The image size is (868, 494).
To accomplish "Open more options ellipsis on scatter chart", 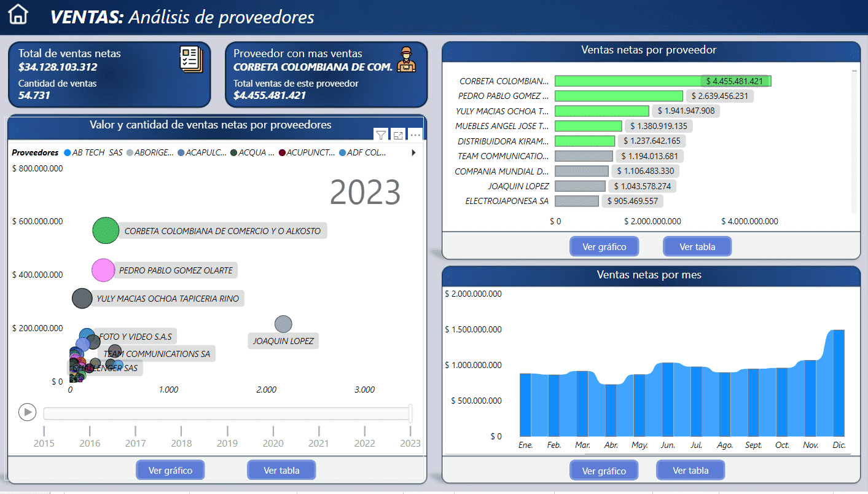I will point(415,135).
